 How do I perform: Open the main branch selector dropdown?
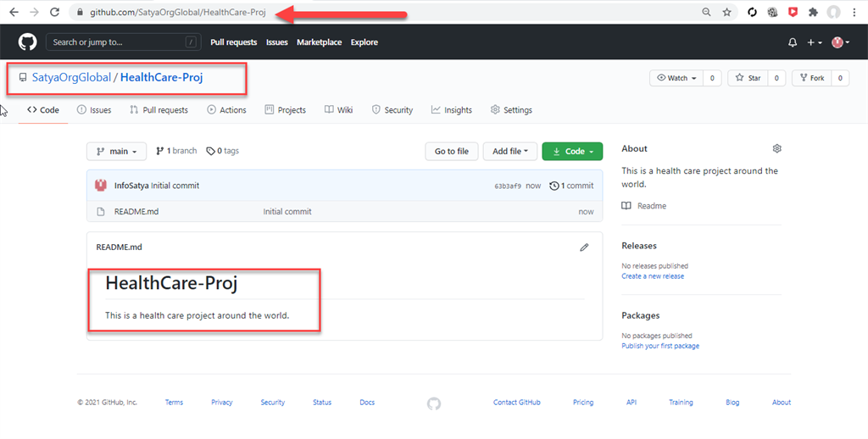116,151
